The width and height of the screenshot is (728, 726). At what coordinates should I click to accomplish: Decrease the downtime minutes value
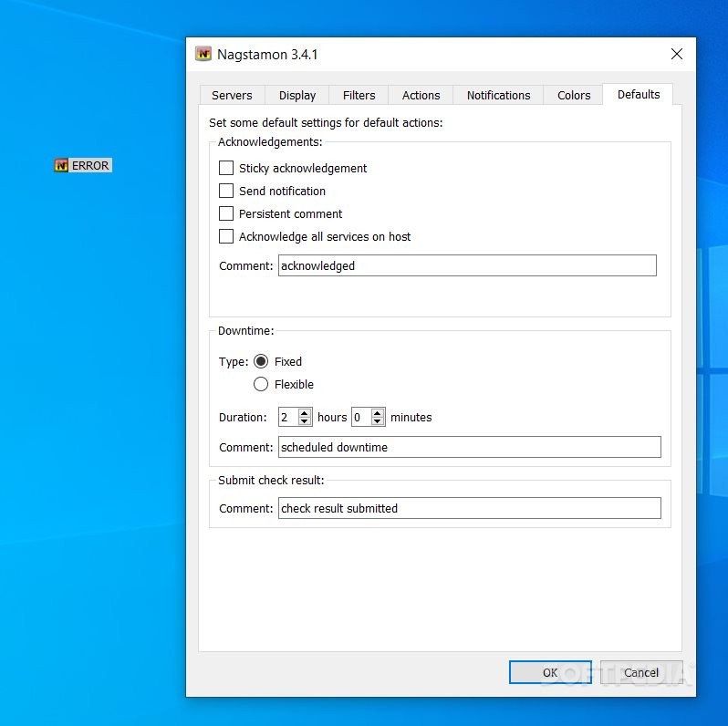[x=378, y=421]
